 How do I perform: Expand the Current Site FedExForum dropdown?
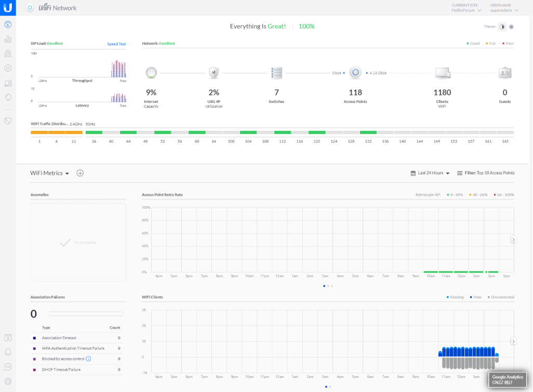(x=466, y=10)
